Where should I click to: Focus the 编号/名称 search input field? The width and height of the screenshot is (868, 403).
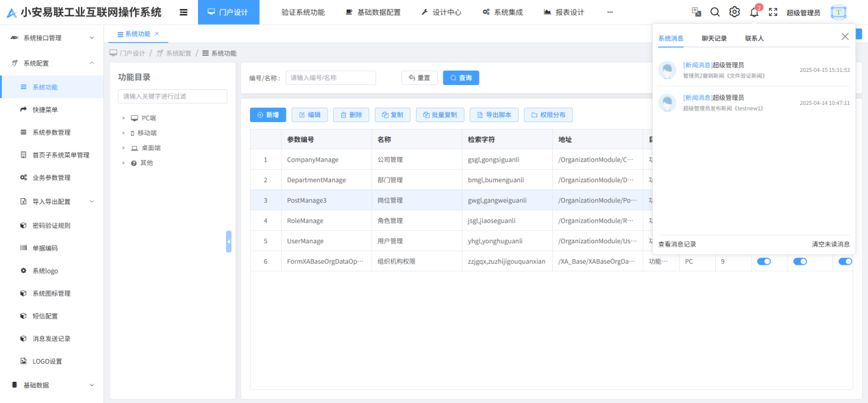331,78
